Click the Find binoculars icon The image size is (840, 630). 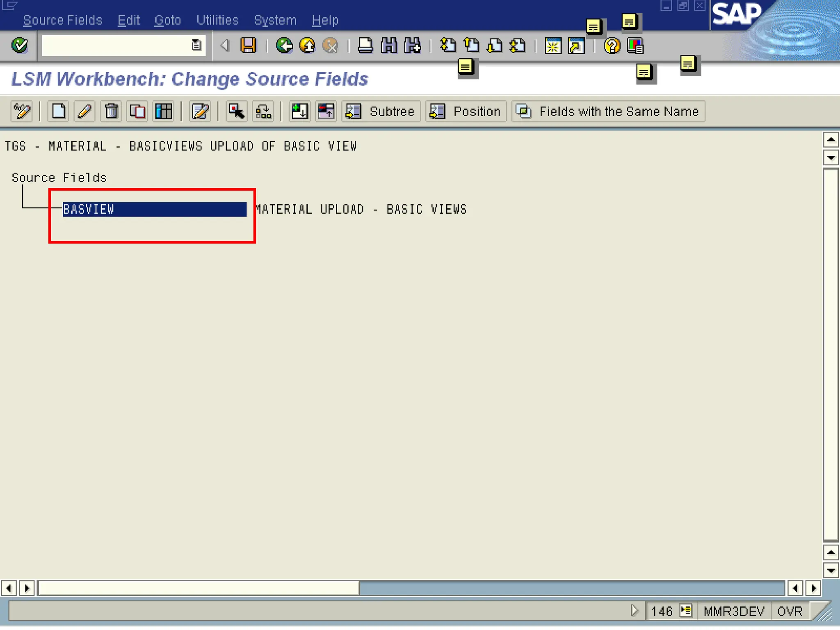[388, 45]
